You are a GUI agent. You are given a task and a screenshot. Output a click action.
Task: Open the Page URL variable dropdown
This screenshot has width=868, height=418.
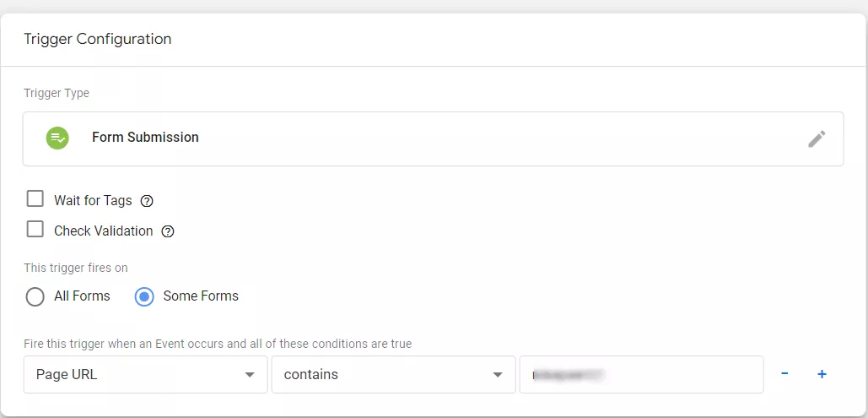click(x=146, y=375)
